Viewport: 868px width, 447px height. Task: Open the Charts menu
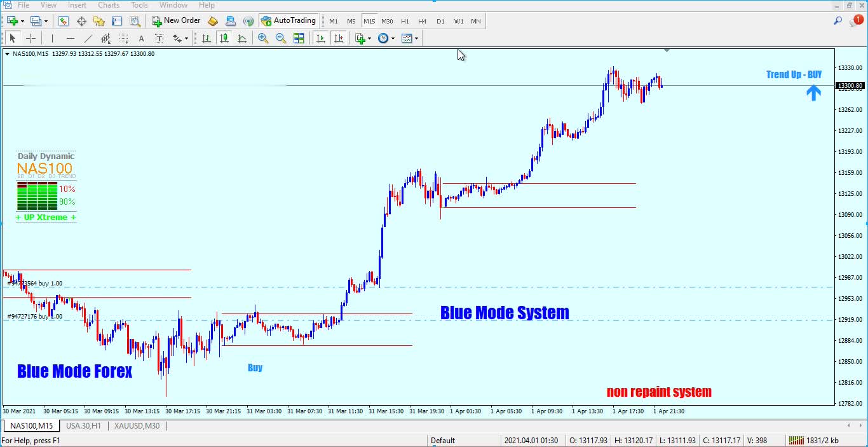(x=109, y=5)
